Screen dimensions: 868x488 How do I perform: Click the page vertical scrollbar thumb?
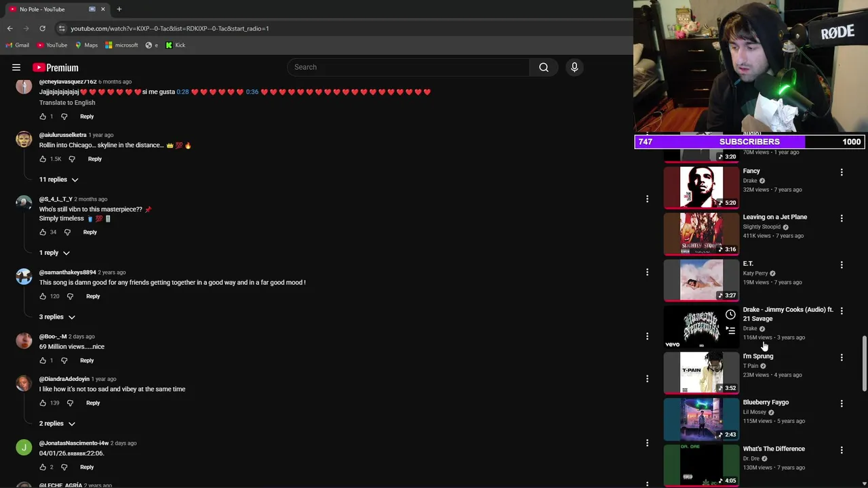tap(864, 363)
